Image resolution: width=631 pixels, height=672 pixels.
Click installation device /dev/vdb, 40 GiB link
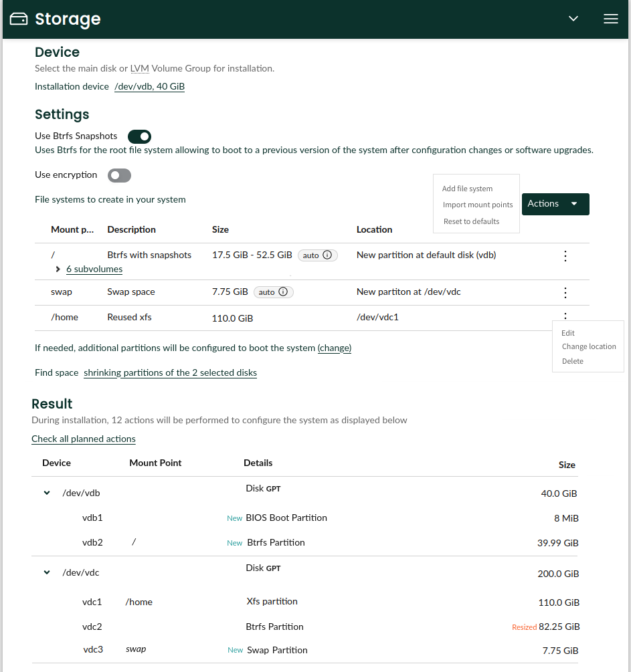point(149,86)
